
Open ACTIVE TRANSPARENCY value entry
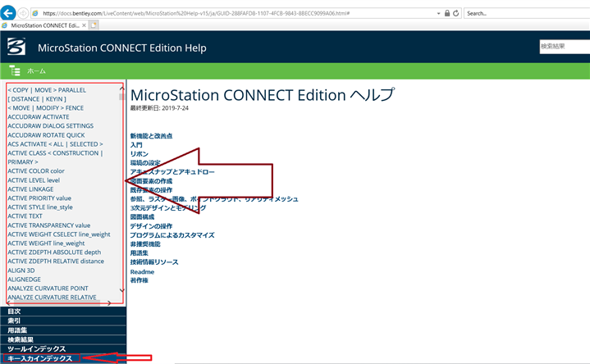pyautogui.click(x=49, y=225)
